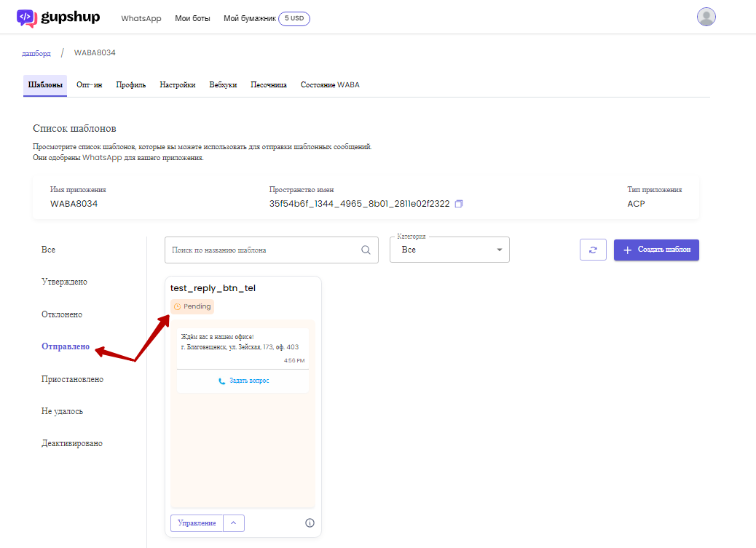Go to the Песочница tab

click(269, 85)
